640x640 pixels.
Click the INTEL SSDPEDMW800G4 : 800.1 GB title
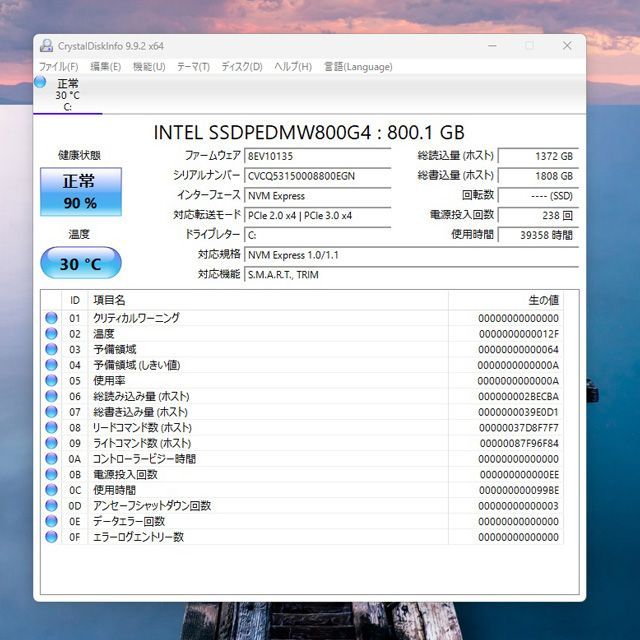click(x=309, y=132)
